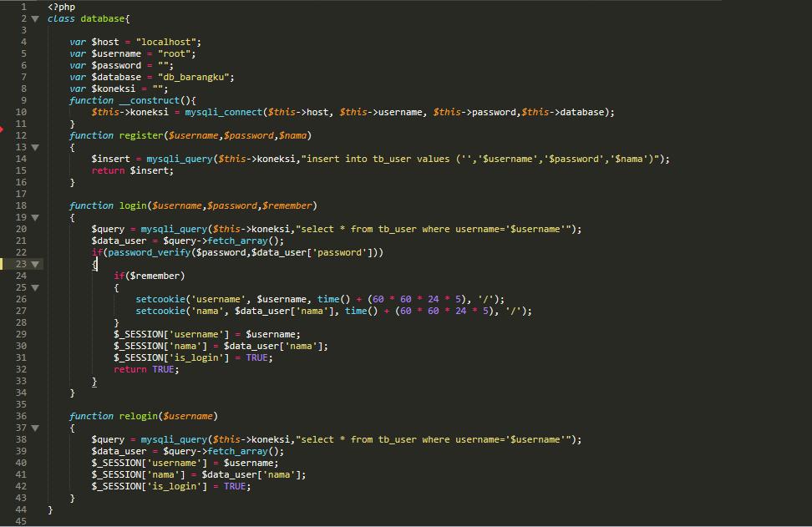
Task: Click the "<?php" opening tag
Action: (x=61, y=8)
